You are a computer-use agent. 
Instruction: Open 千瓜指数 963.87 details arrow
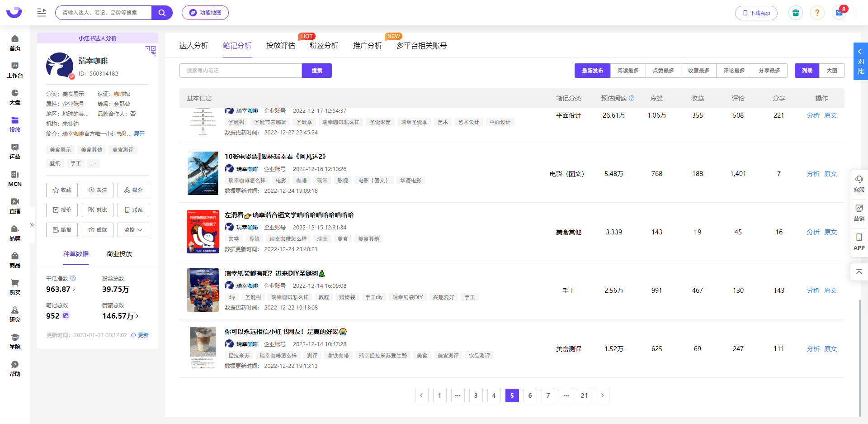pyautogui.click(x=74, y=290)
